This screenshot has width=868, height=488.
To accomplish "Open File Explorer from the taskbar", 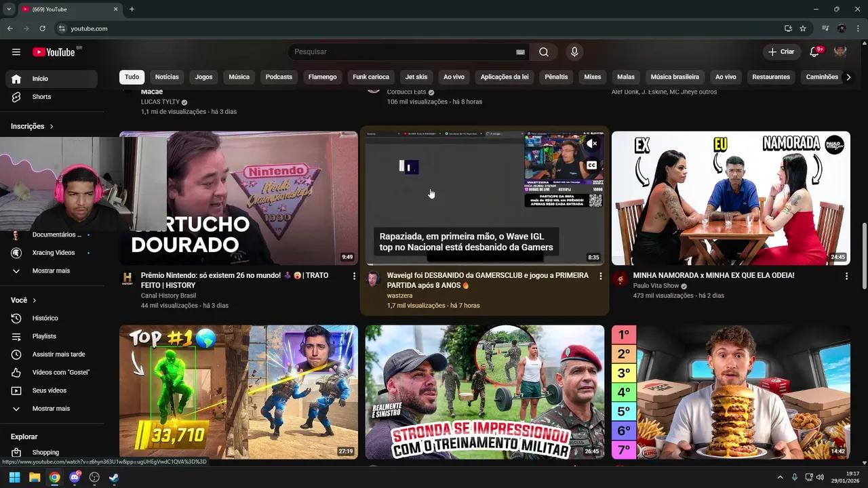I will [x=35, y=477].
